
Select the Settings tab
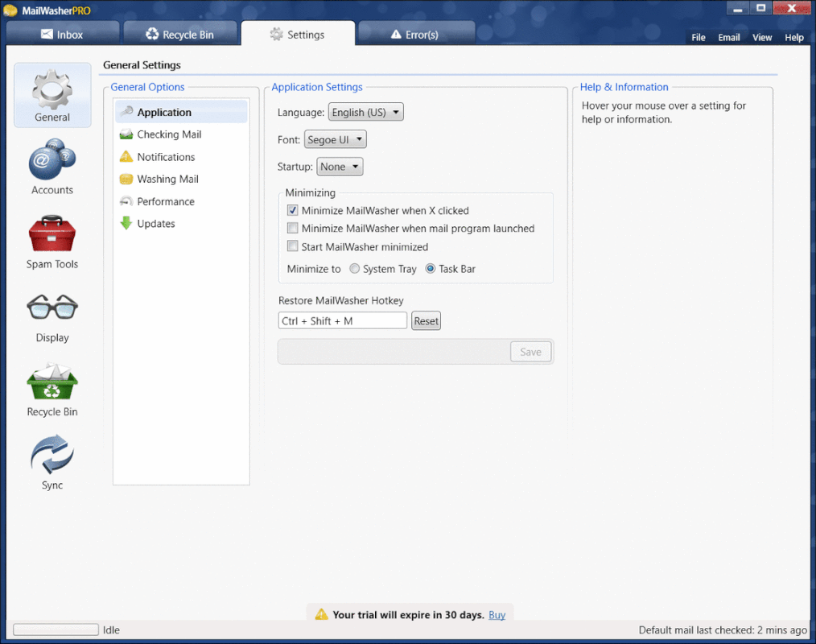[299, 34]
